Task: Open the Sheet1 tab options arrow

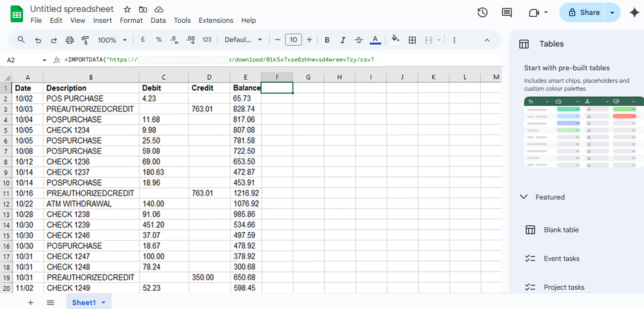Action: [x=103, y=303]
